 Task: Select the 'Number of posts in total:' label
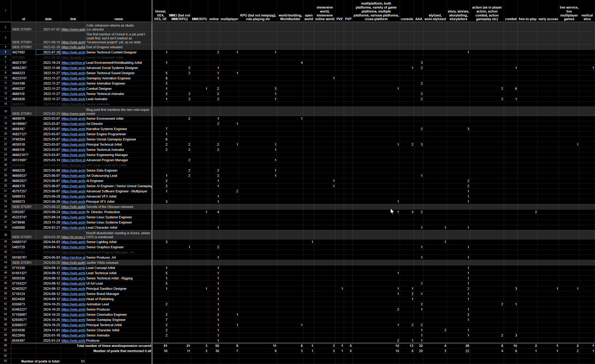pyautogui.click(x=41, y=361)
